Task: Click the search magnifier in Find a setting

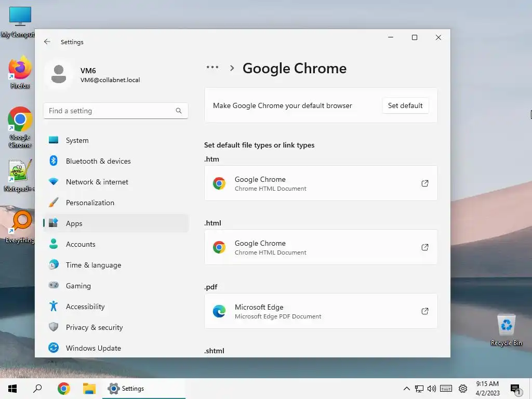Action: (179, 111)
